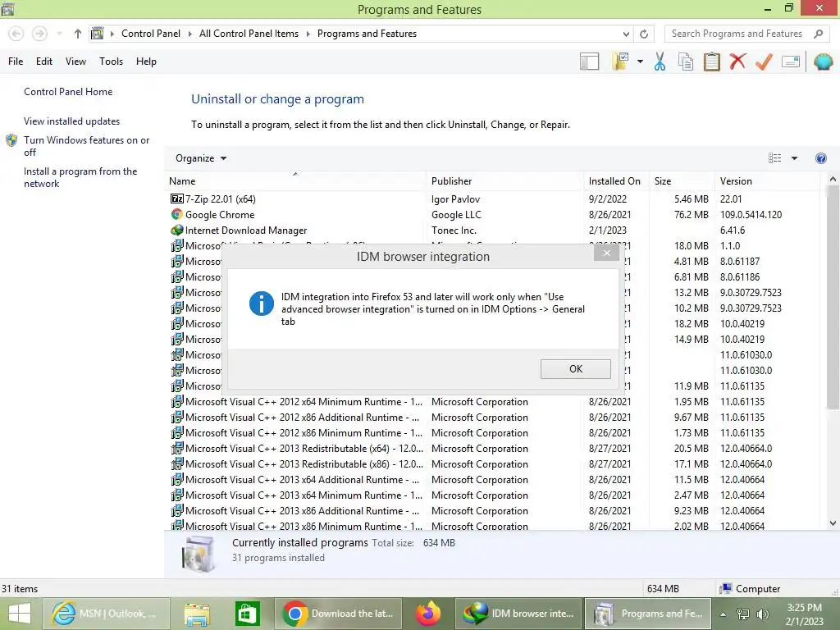The width and height of the screenshot is (840, 630).
Task: Expand the view options dropdown arrow
Action: [794, 158]
